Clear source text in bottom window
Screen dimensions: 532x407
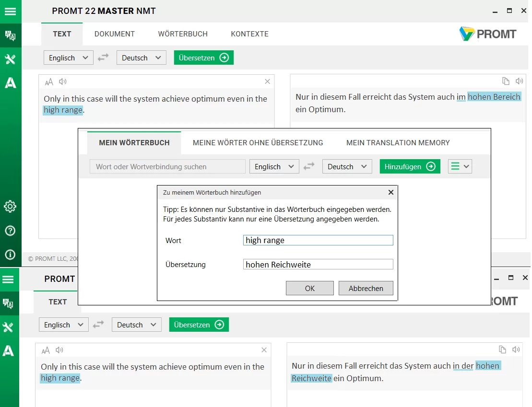pyautogui.click(x=264, y=349)
